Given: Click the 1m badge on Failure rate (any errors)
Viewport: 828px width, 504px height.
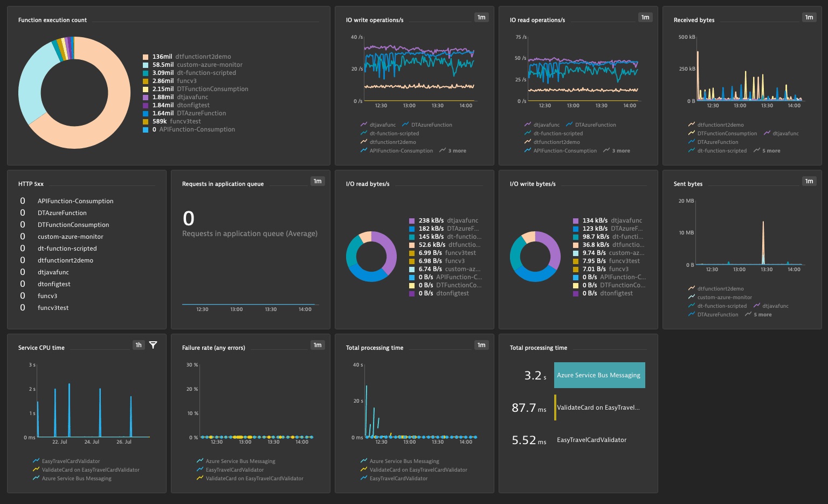Looking at the screenshot, I should point(318,345).
